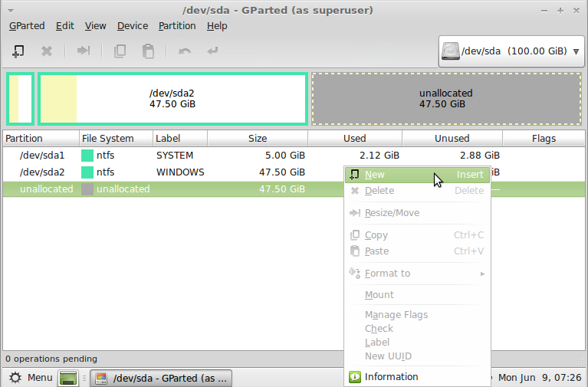
Task: Click the 2.12 GiB used cell
Action: [x=379, y=156]
